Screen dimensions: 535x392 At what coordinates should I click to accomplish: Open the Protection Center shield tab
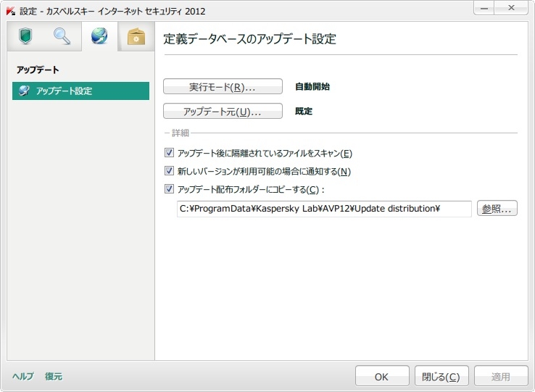click(x=25, y=36)
